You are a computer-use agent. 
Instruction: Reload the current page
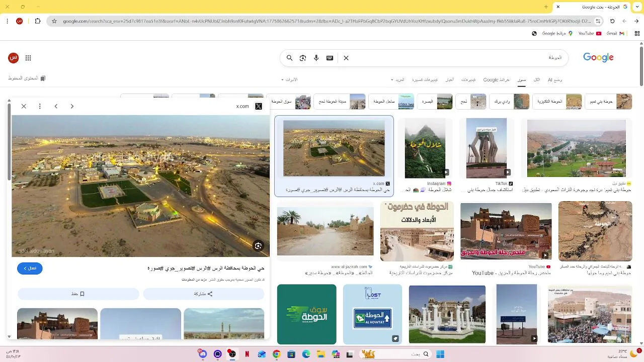612,21
